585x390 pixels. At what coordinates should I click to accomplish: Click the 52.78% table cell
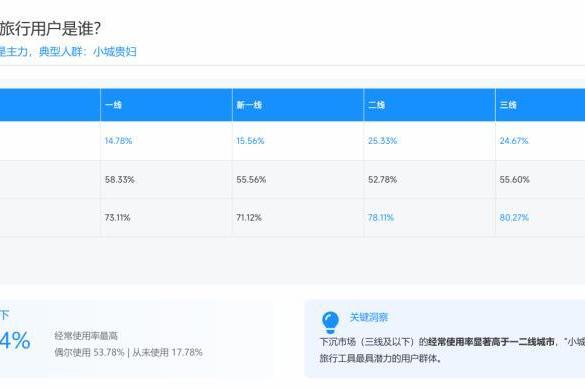429,180
